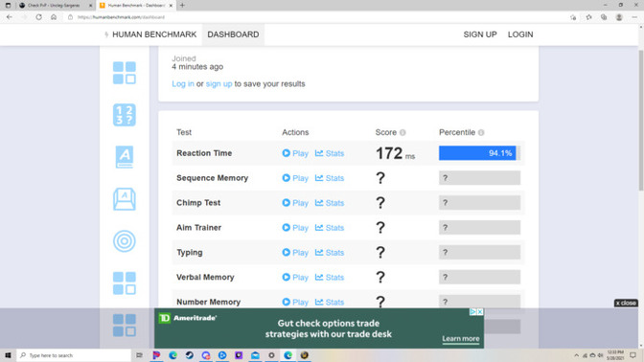Click the 94.1% percentile bar
The height and width of the screenshot is (362, 644).
(x=479, y=153)
